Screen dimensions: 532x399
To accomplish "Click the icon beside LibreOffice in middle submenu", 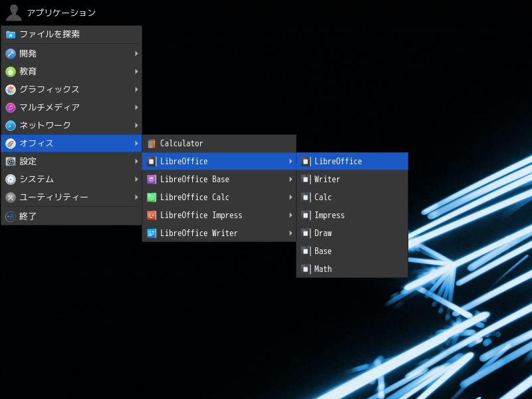I will tap(152, 162).
